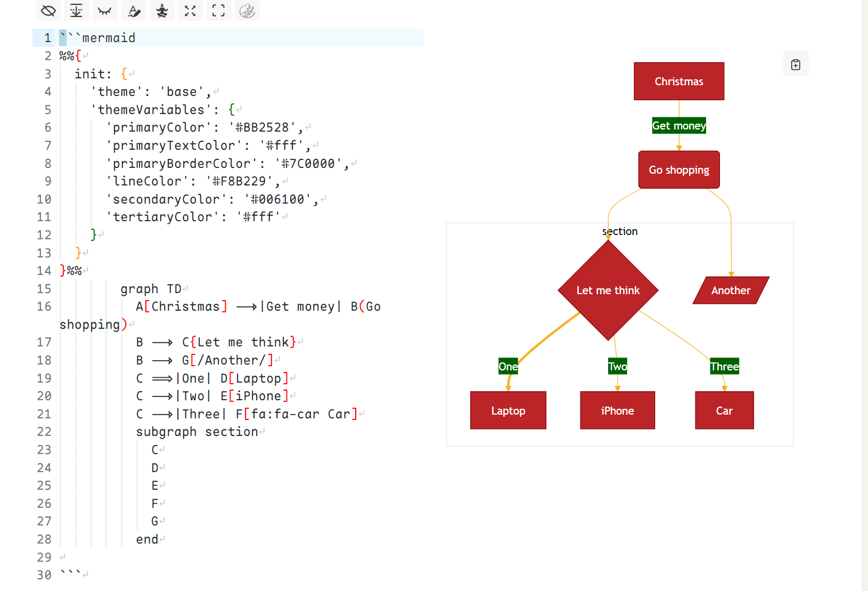Click line 1 containing ```mermaid

(228, 38)
